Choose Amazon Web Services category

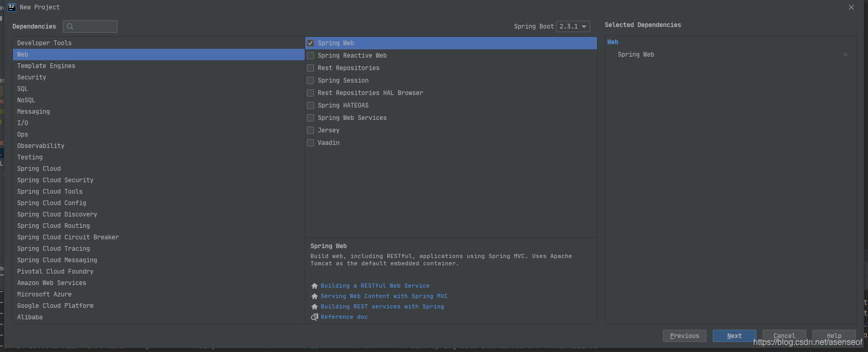point(158,283)
